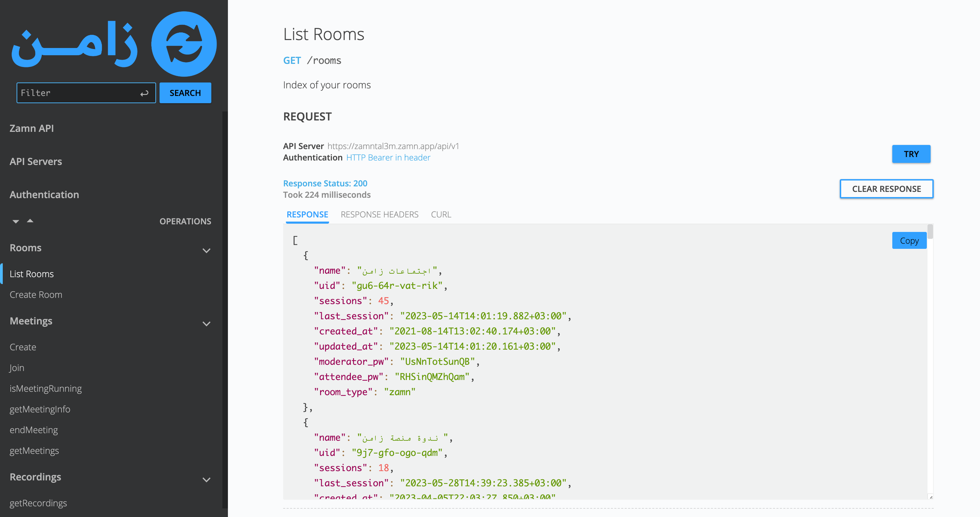Image resolution: width=980 pixels, height=517 pixels.
Task: Select Join operation
Action: 17,368
